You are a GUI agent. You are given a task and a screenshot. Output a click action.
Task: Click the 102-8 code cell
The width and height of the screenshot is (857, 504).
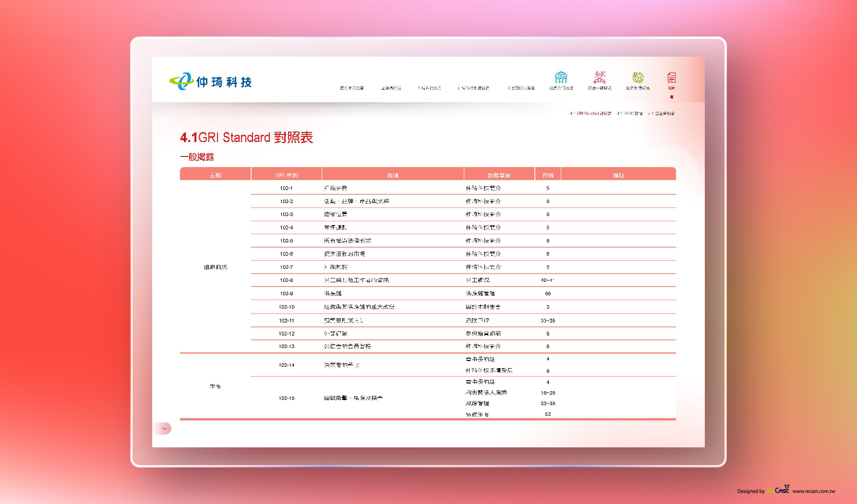(x=286, y=280)
